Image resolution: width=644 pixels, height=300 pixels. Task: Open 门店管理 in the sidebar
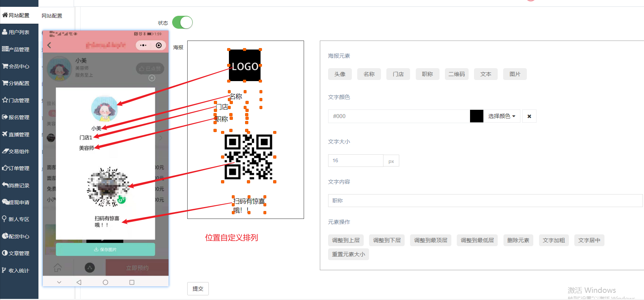tap(19, 100)
